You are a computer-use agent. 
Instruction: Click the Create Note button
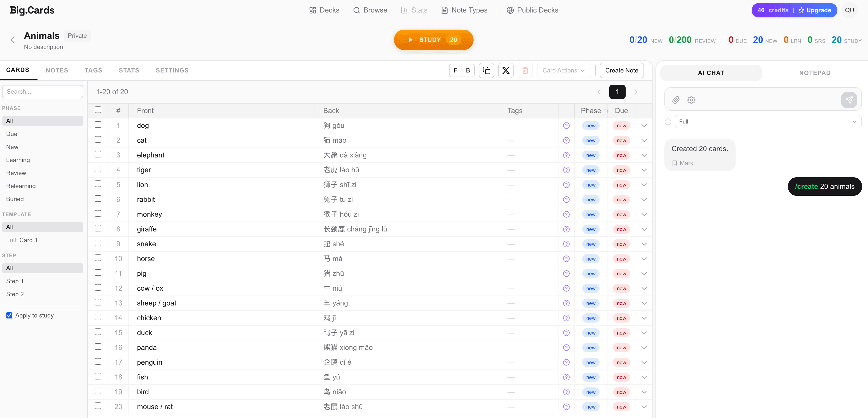[621, 70]
